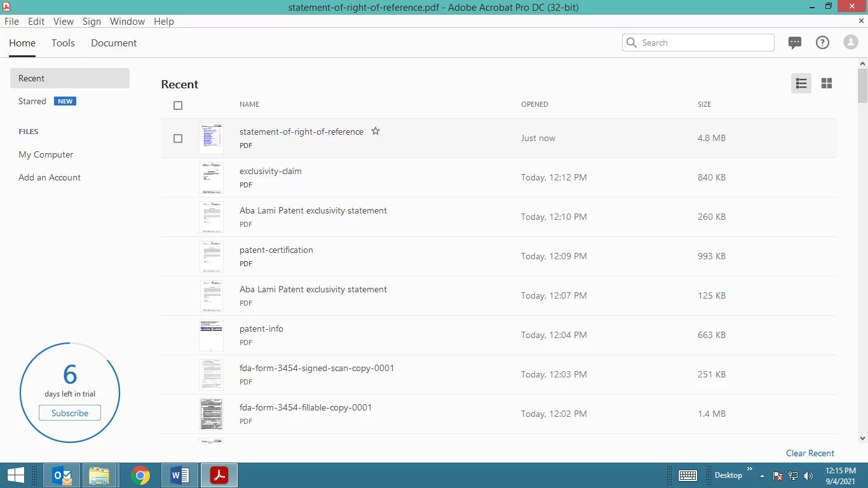Open My Computer files
Viewport: 868px width, 488px height.
(46, 154)
